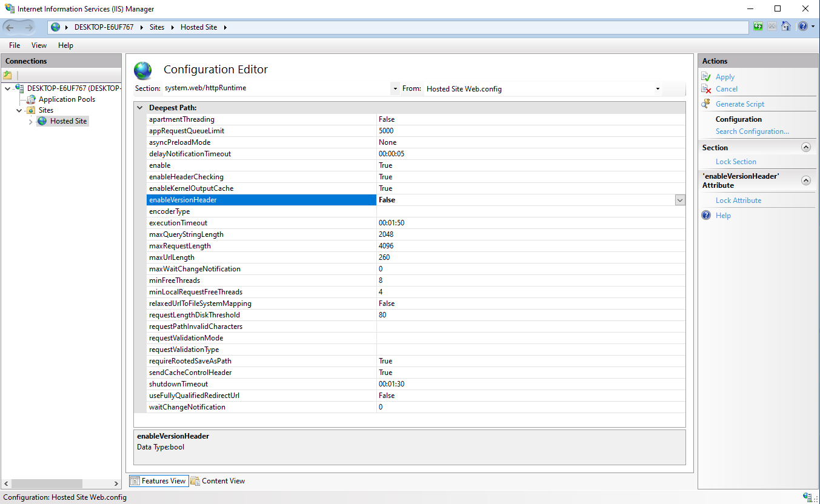
Task: Open IIS Home by clicking the Home icon
Action: pos(785,26)
